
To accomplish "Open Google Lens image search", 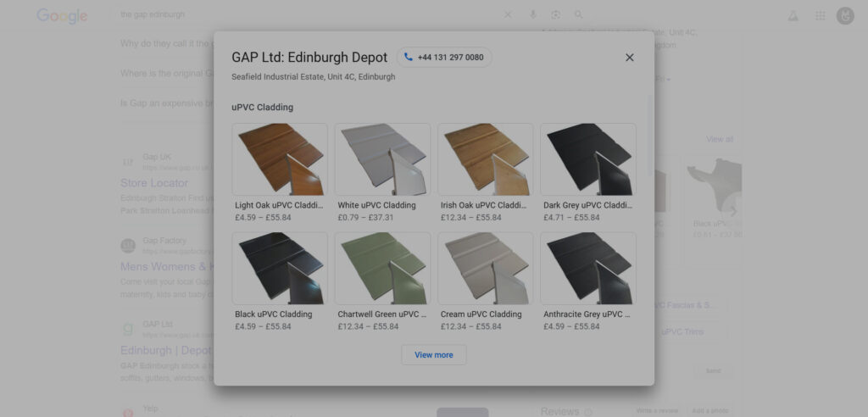I will click(556, 15).
